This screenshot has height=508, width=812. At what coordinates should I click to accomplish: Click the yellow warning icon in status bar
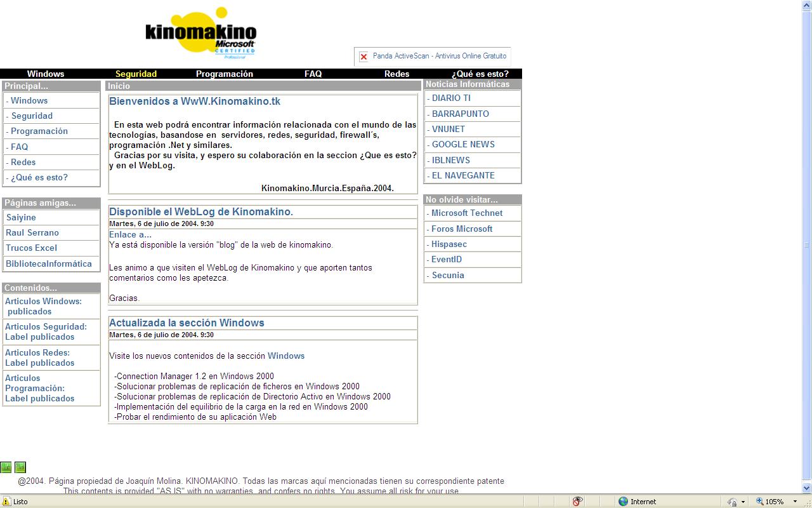[x=6, y=502]
